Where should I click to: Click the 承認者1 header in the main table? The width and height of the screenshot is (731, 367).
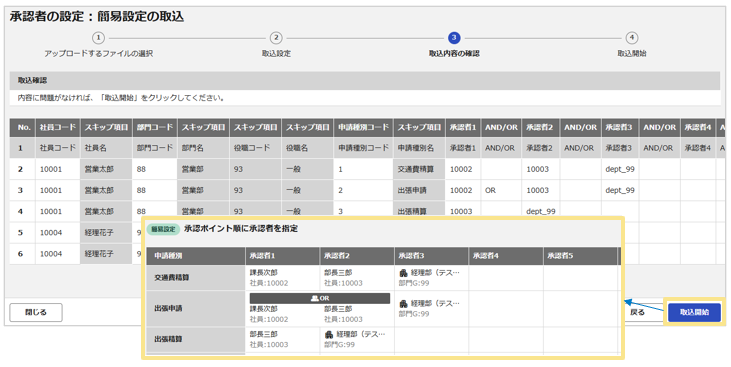point(463,127)
